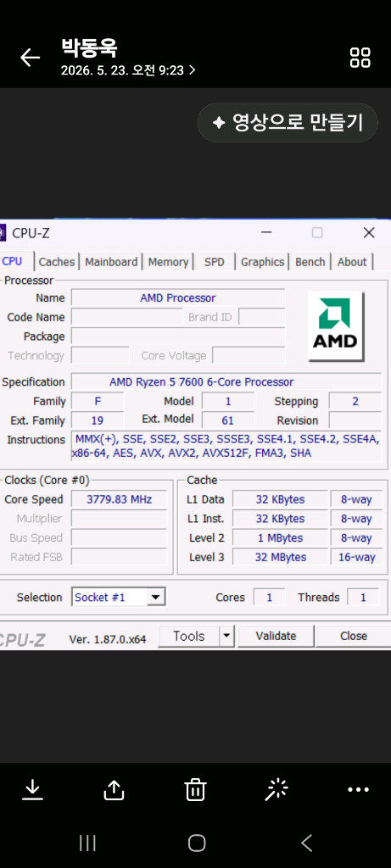Screen dimensions: 391x868
Task: Click the Level 2 cache value 1 MBytes
Action: click(x=280, y=538)
